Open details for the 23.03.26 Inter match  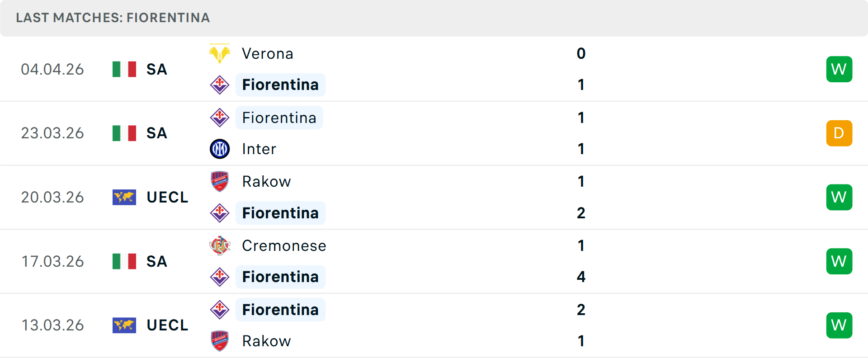(434, 133)
